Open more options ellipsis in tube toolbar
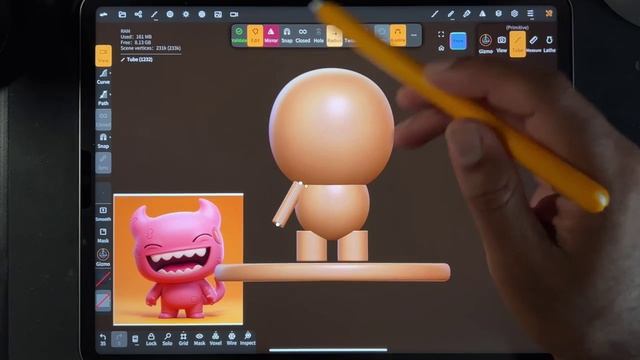 point(413,36)
